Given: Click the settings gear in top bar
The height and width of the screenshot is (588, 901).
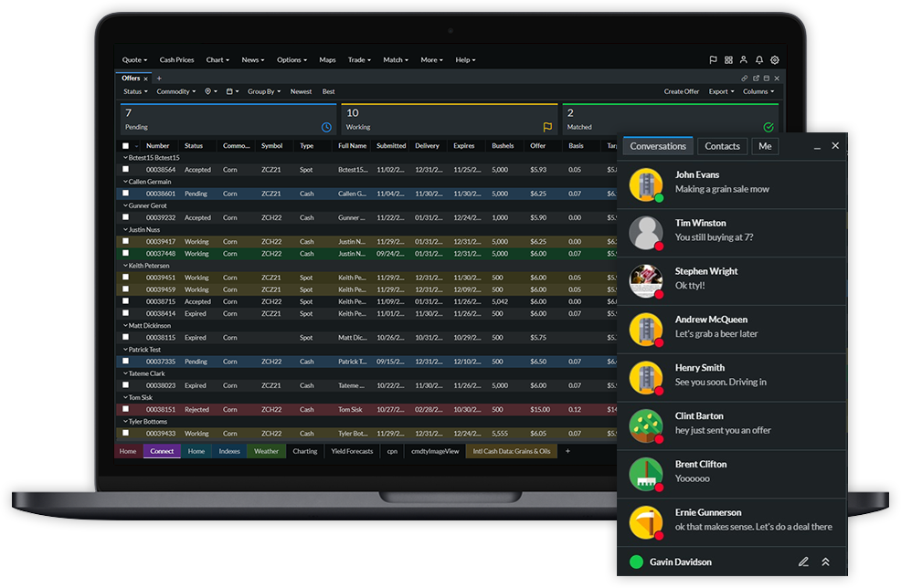Looking at the screenshot, I should [775, 60].
